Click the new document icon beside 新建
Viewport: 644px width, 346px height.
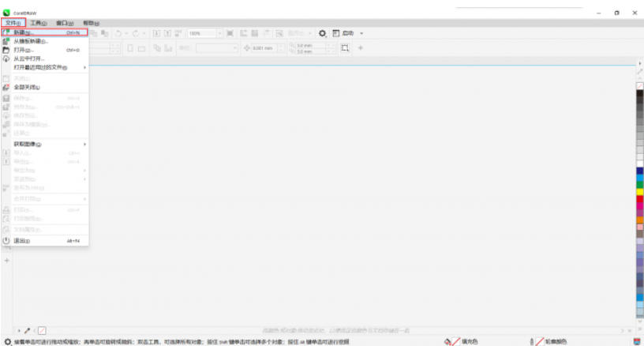pos(6,32)
